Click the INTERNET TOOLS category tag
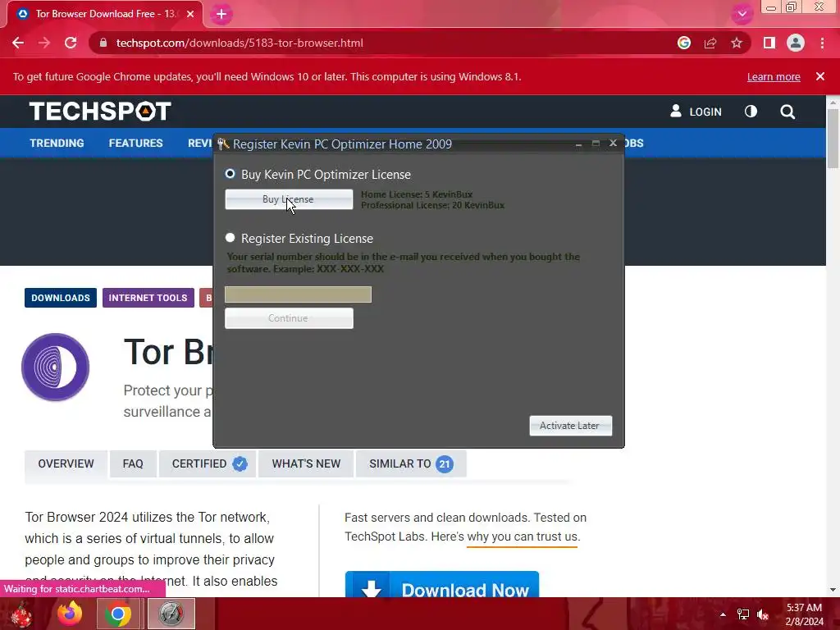The width and height of the screenshot is (840, 630). pos(148,298)
